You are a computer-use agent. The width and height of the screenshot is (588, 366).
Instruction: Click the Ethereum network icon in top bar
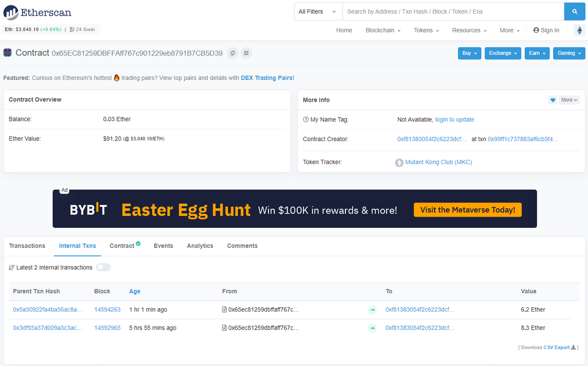579,30
